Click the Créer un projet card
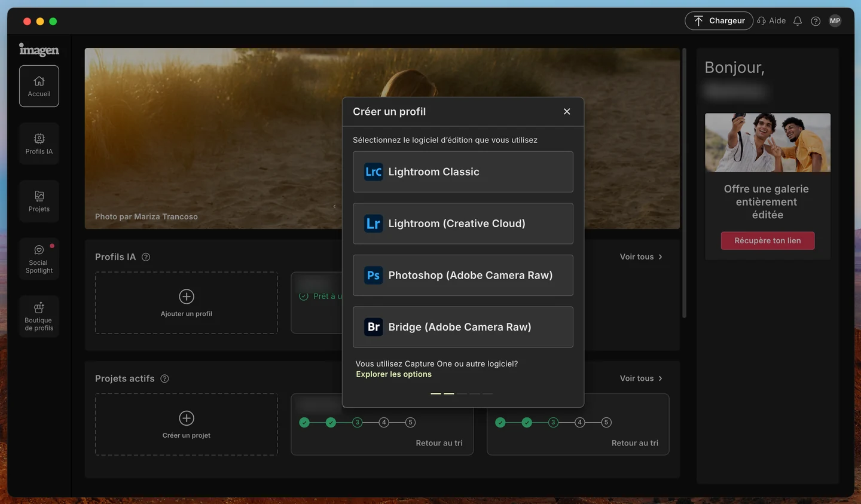The width and height of the screenshot is (861, 504). pos(187,424)
